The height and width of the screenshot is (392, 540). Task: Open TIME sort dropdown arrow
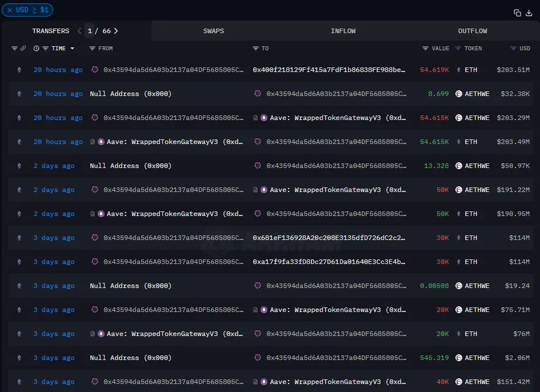(73, 49)
